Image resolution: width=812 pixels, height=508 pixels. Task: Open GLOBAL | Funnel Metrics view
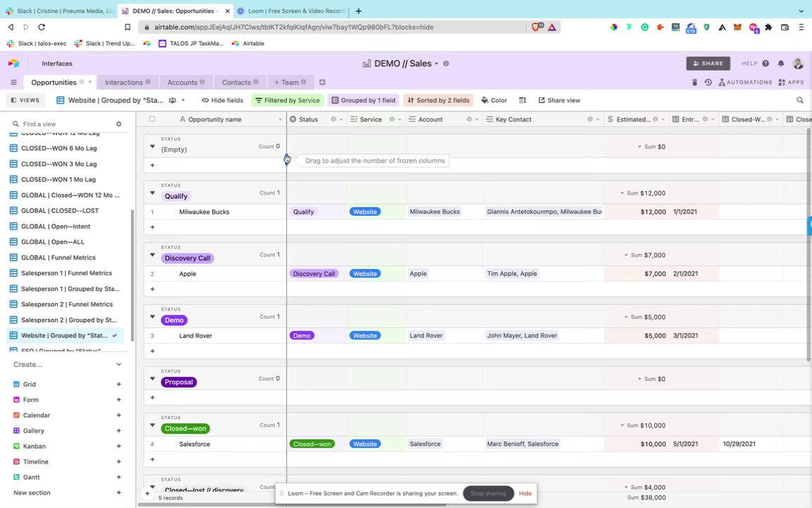[x=58, y=258]
